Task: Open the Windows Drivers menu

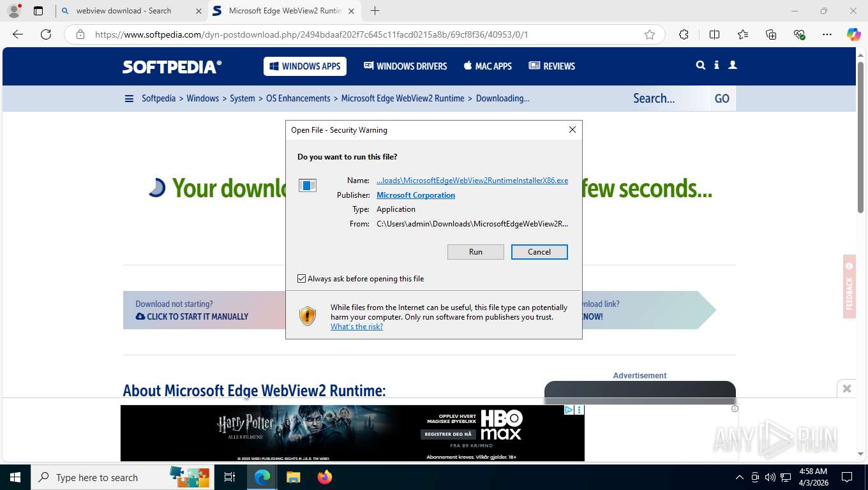Action: point(405,66)
